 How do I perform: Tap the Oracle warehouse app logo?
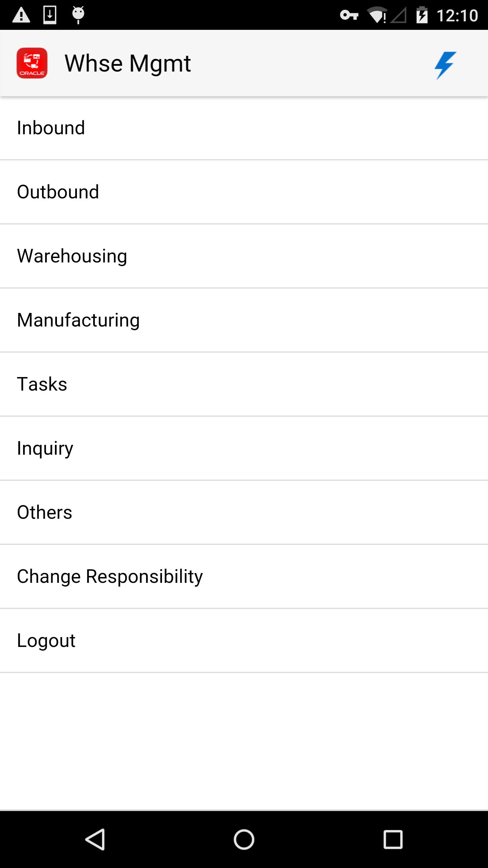[x=32, y=63]
